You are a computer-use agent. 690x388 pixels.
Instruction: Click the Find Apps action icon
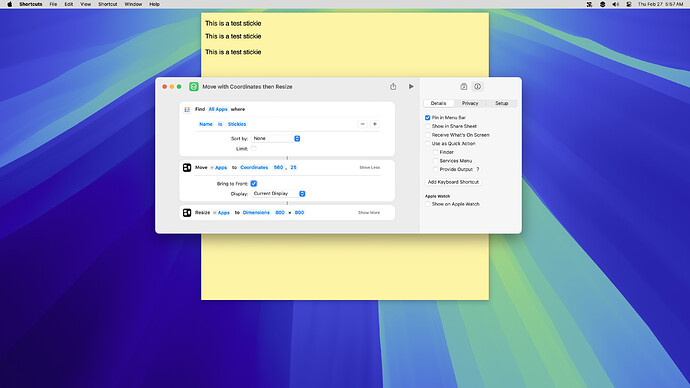tap(187, 109)
